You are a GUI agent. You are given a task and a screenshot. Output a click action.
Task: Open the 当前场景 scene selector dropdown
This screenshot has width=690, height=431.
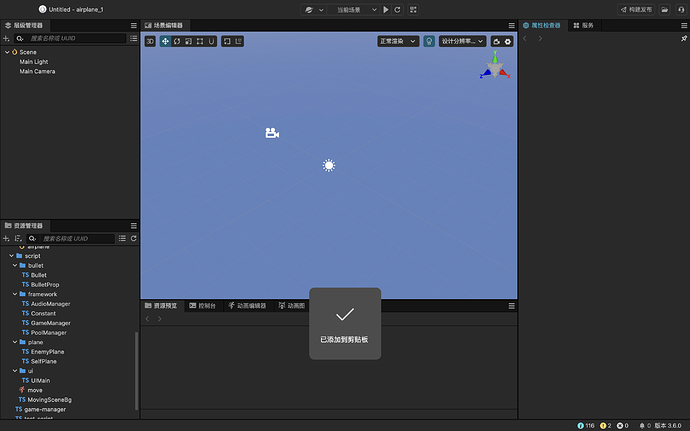354,10
